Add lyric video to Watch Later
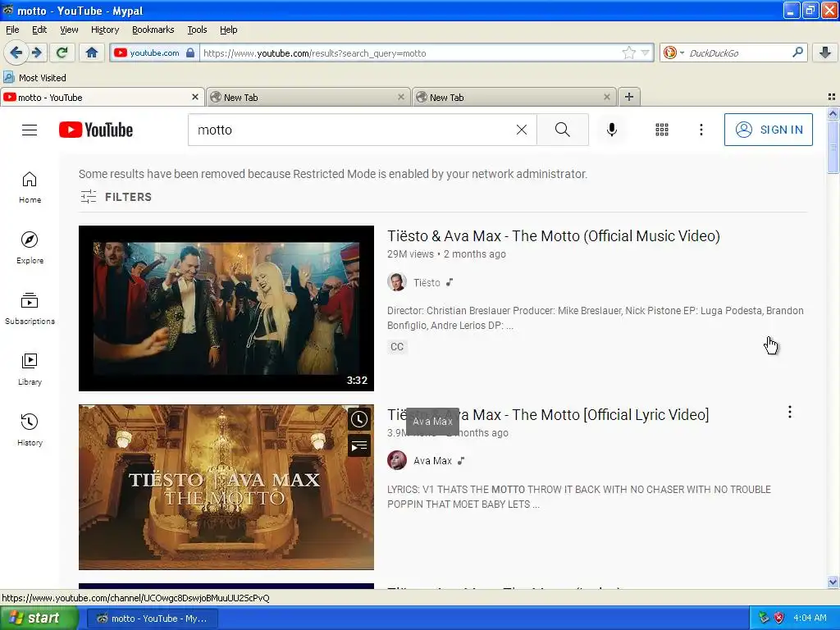The image size is (840, 630). (359, 419)
